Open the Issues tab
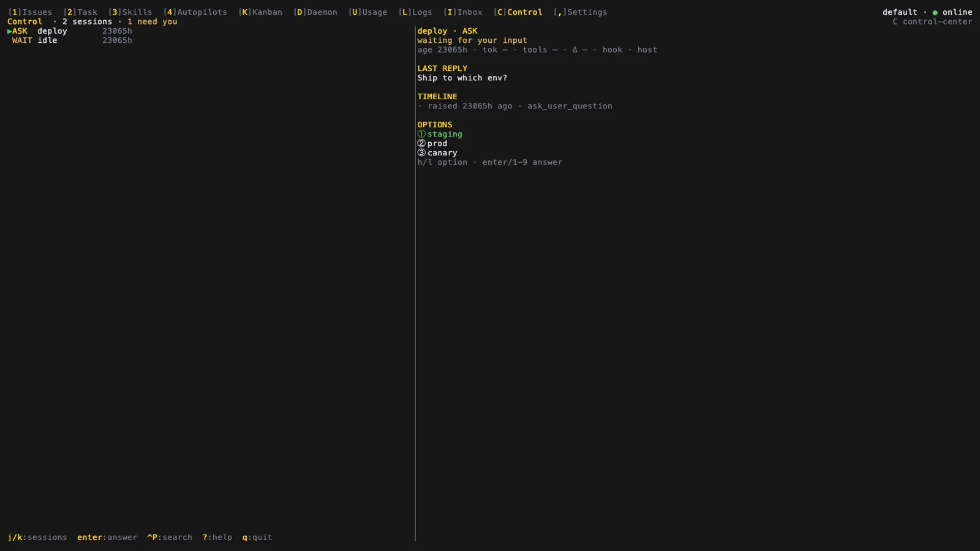This screenshot has width=980, height=551. click(x=30, y=12)
